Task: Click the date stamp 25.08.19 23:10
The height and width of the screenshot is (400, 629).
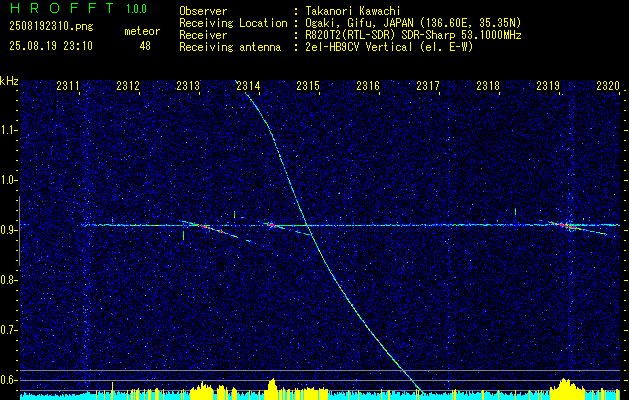Action: coord(51,46)
